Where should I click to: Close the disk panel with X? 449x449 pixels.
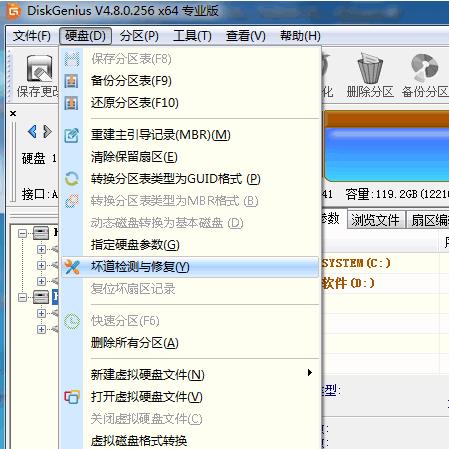(13, 114)
